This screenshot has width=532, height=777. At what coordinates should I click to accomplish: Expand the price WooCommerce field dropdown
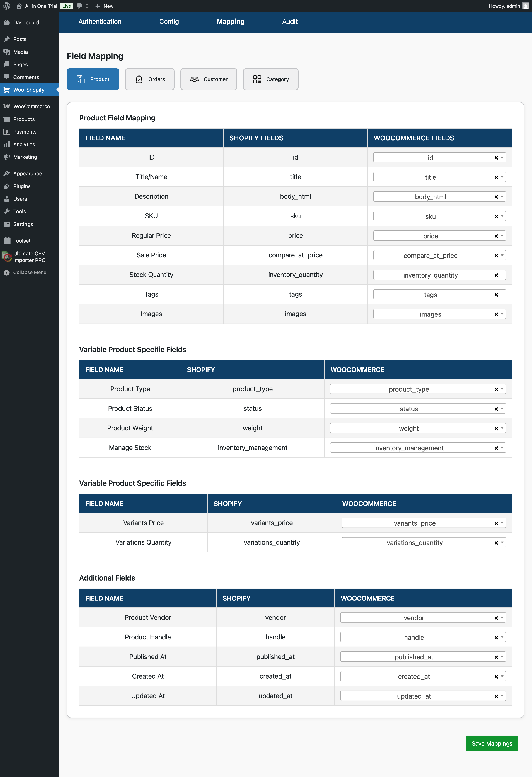502,236
